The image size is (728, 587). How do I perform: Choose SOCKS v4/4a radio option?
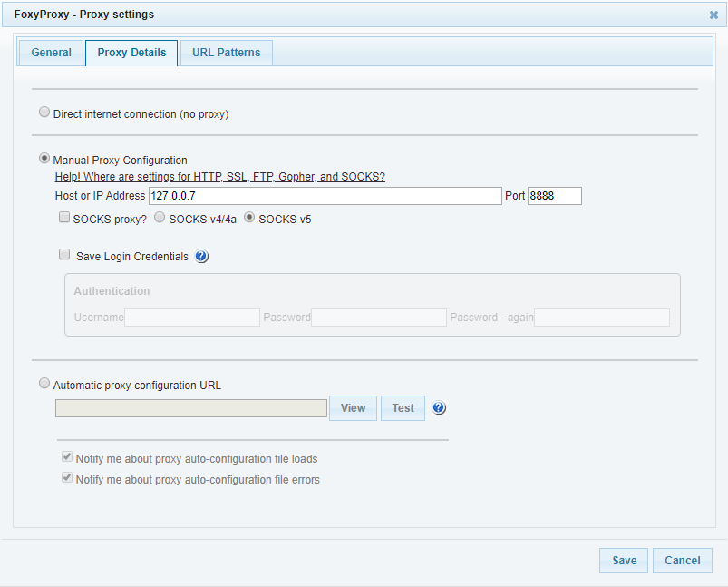tap(160, 217)
